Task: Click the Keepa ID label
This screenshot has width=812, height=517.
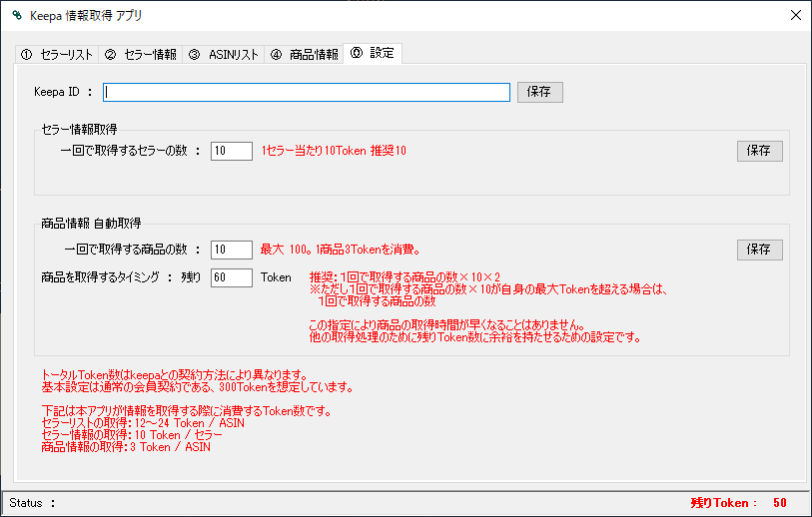Action: click(63, 92)
